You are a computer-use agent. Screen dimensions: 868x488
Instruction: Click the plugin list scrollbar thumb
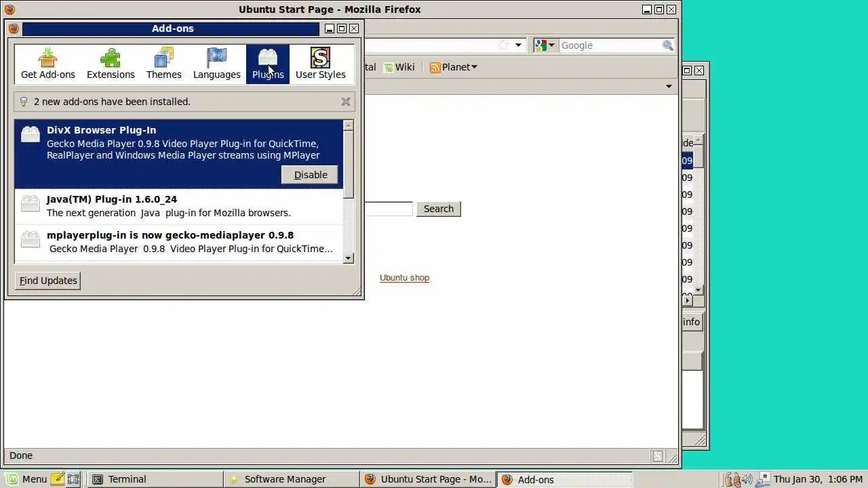click(x=349, y=164)
